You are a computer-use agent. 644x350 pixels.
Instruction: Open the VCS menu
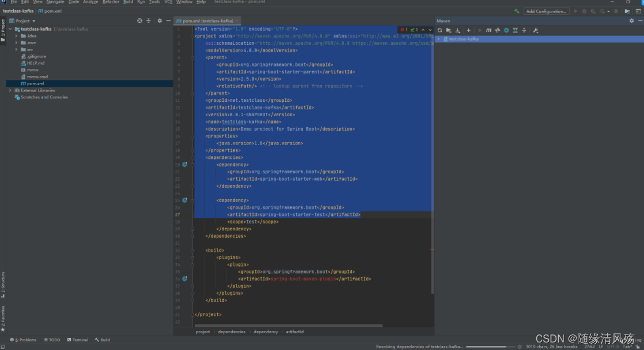168,2
